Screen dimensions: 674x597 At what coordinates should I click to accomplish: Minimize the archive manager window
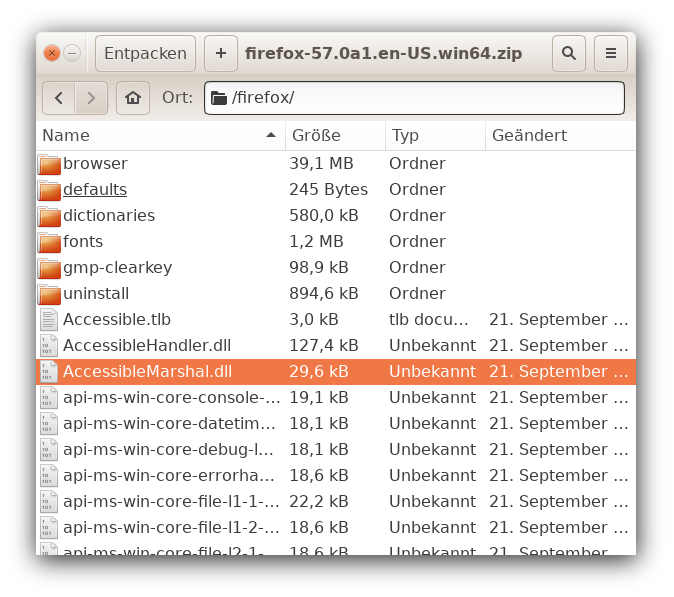[72, 53]
